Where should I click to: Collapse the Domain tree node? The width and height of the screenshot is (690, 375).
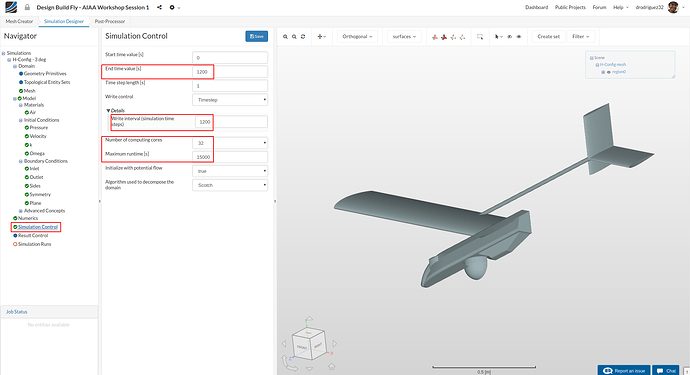tap(15, 66)
